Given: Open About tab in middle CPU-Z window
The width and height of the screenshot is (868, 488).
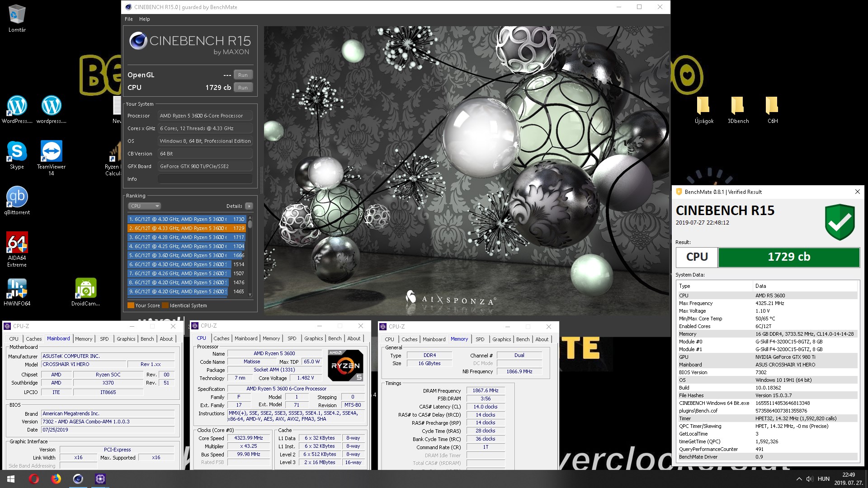Looking at the screenshot, I should pos(354,338).
